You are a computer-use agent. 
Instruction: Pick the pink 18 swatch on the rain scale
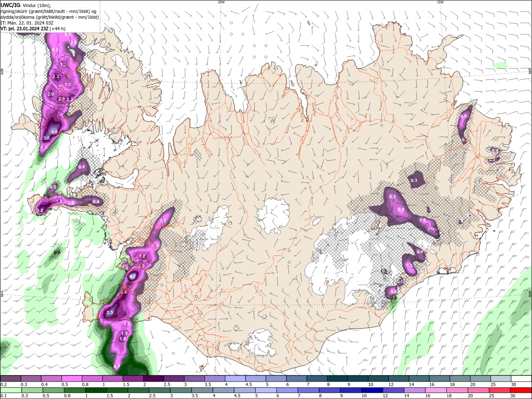point(457,390)
